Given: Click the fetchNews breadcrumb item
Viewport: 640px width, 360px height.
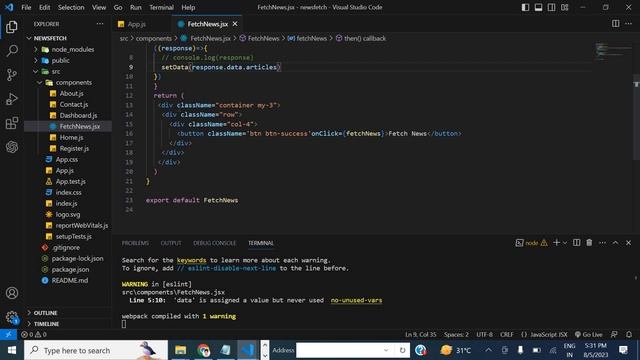Looking at the screenshot, I should coord(307,38).
